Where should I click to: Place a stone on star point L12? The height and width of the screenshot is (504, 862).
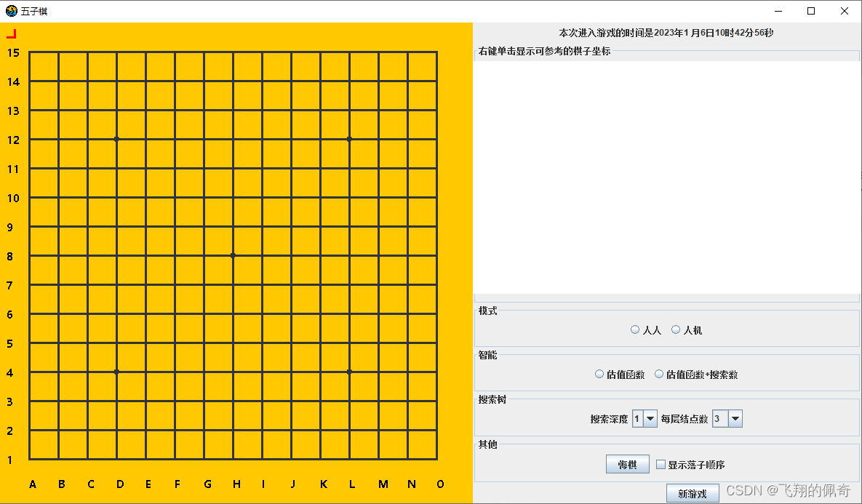click(x=350, y=139)
